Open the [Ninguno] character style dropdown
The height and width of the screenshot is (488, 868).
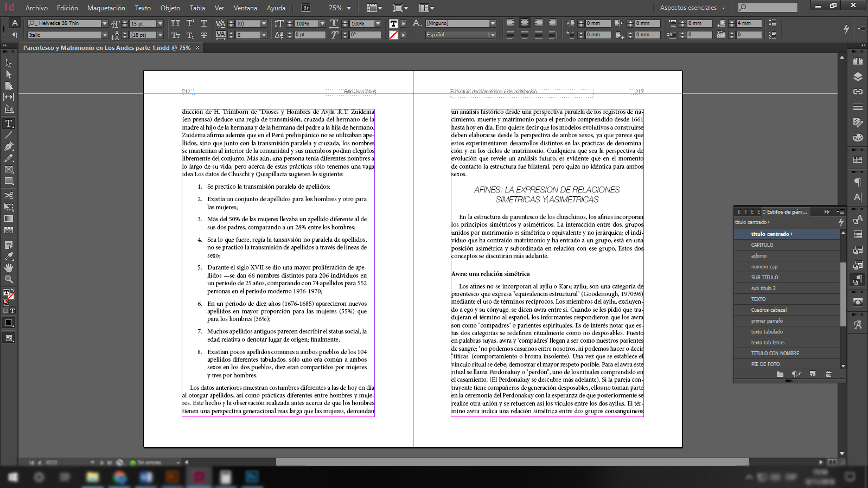point(493,23)
